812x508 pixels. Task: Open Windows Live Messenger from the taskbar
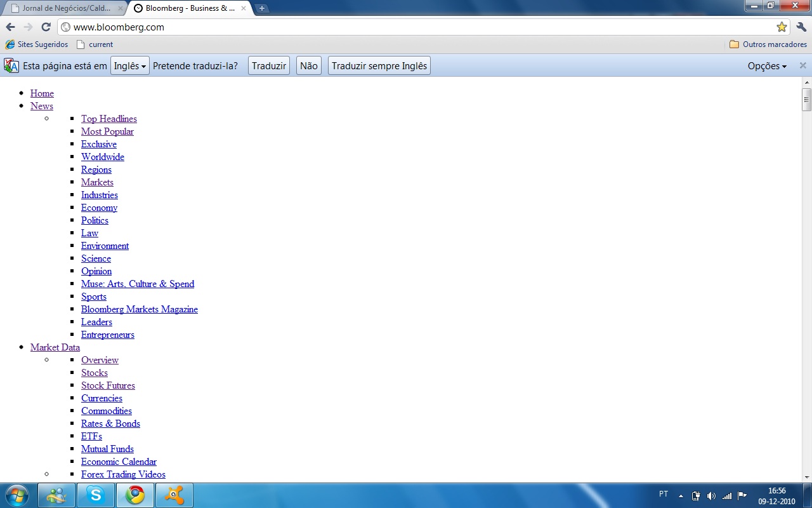coord(56,495)
